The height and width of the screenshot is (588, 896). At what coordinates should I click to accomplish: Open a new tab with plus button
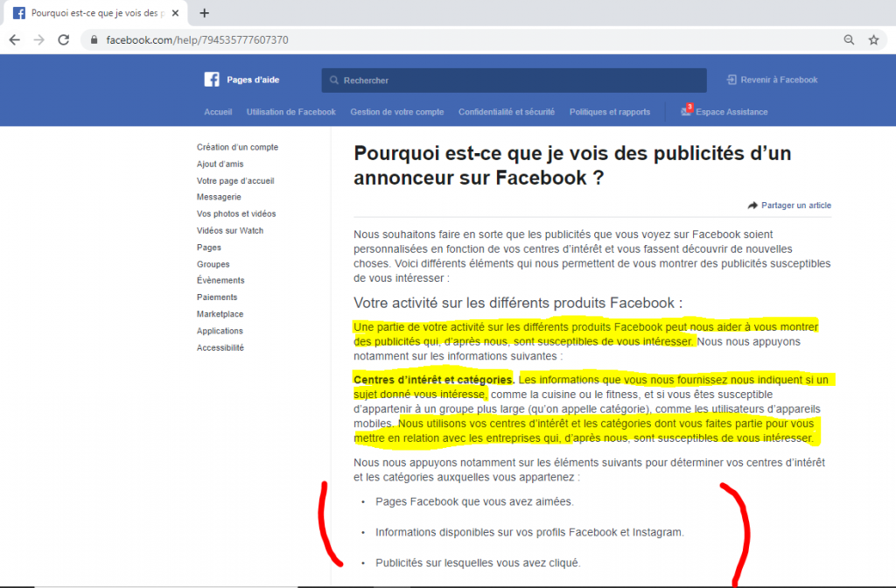pos(204,12)
